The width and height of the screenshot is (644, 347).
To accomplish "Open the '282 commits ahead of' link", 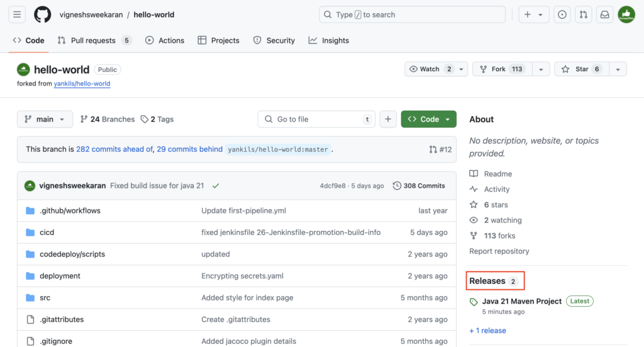I will (114, 149).
